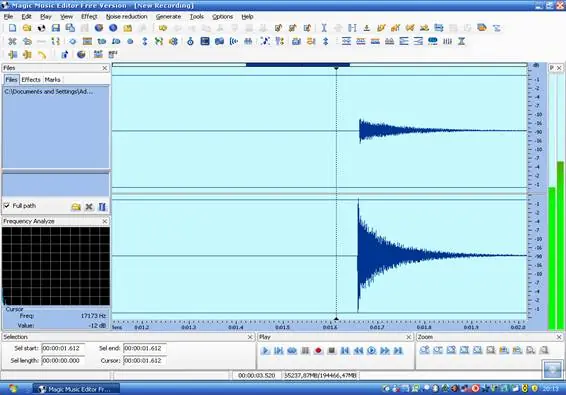Click the playhead marker on the time ruler
Image resolution: width=566 pixels, height=395 pixels.
(336, 319)
